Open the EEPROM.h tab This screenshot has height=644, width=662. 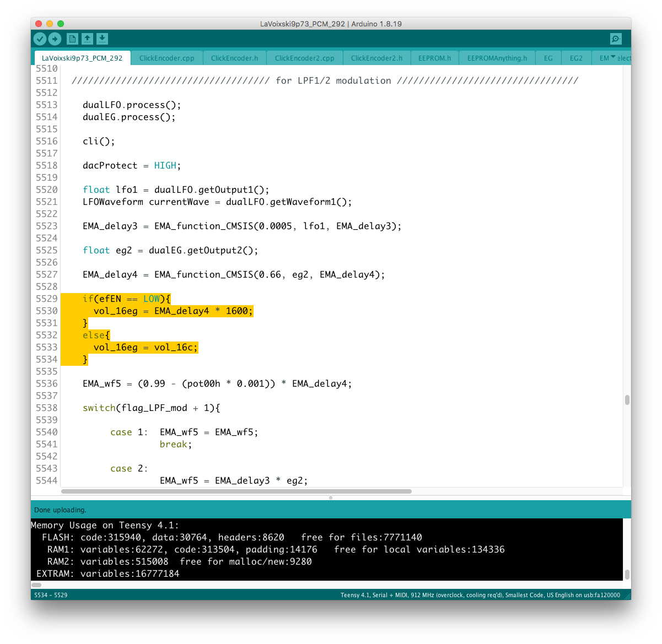point(434,58)
